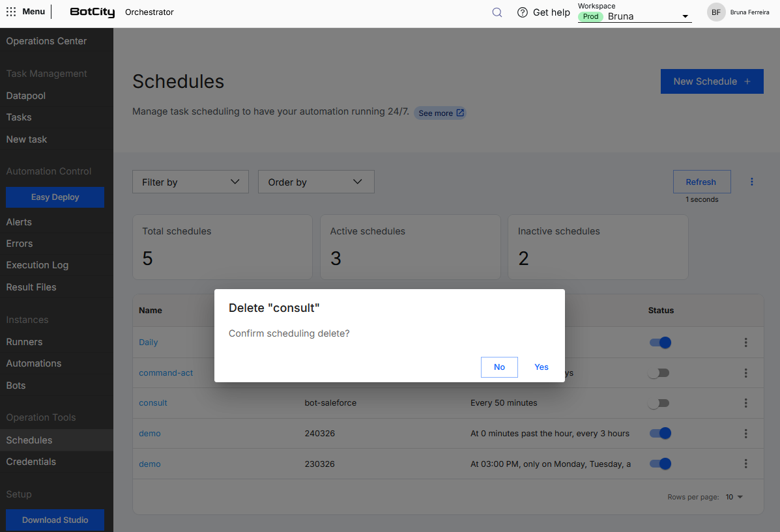Viewport: 780px width, 532px height.
Task: Open actions menu for demo 230326 row
Action: 745,464
